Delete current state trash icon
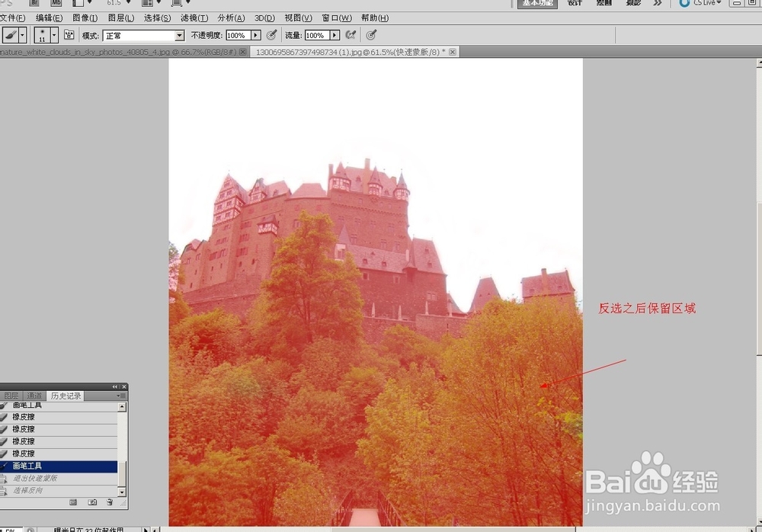Image resolution: width=762 pixels, height=532 pixels. click(x=110, y=502)
